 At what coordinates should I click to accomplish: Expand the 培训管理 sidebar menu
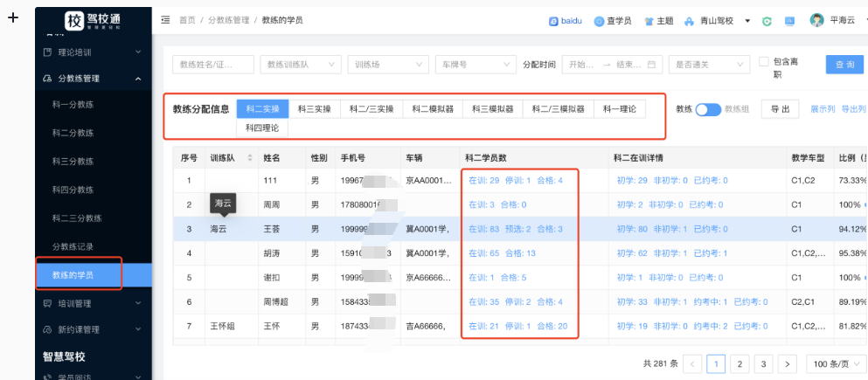pos(93,303)
